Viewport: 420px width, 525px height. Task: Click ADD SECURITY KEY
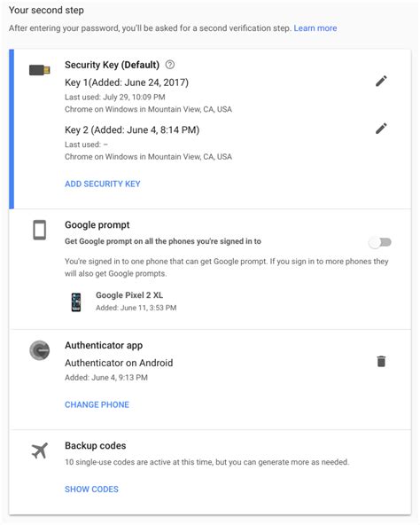coord(103,184)
